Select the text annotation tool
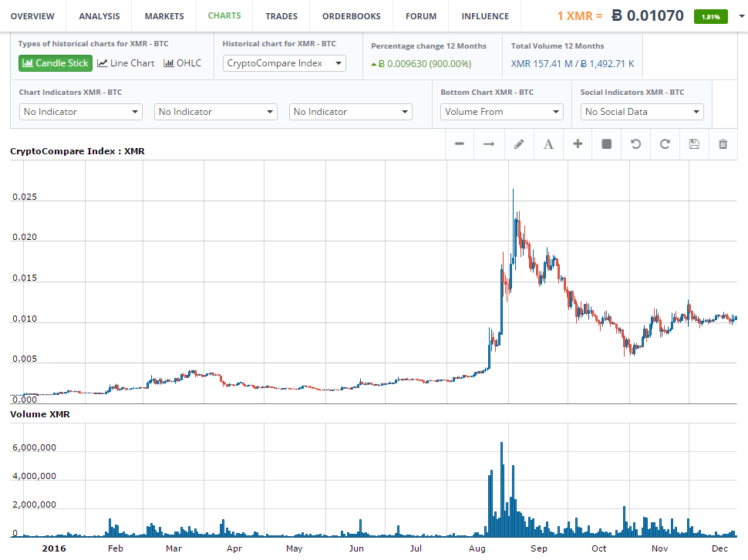The image size is (748, 560). point(548,144)
